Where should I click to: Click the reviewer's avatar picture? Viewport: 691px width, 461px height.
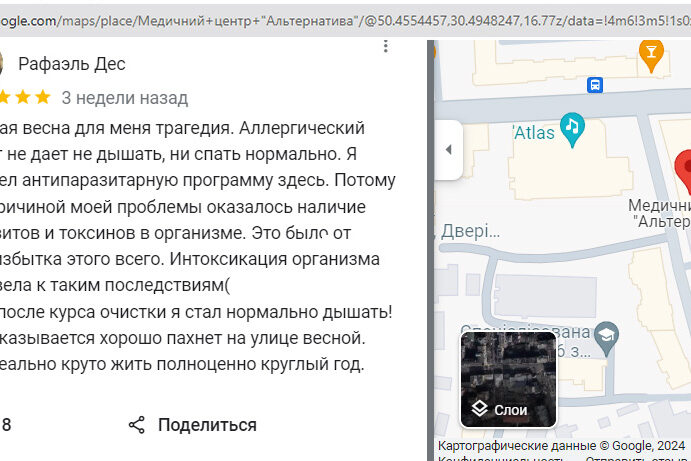[2, 64]
